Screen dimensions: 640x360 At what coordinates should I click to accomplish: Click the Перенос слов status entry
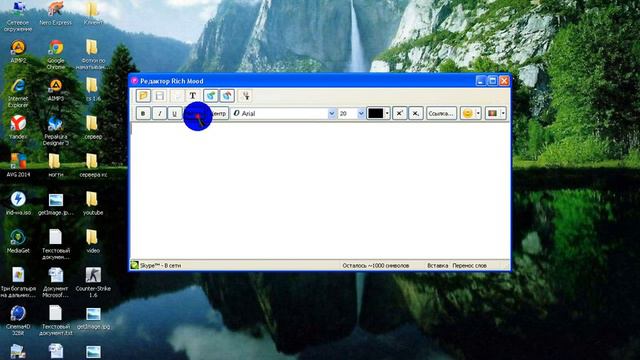click(469, 266)
